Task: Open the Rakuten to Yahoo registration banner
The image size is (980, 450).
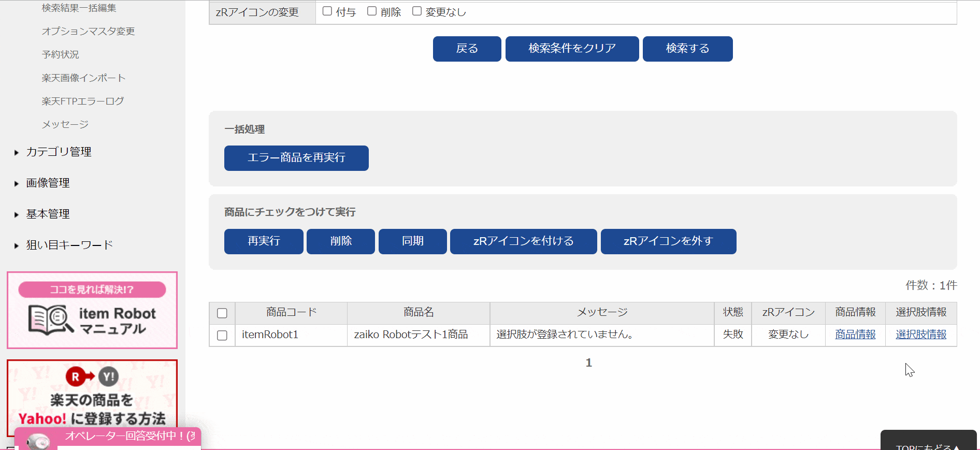Action: click(92, 398)
